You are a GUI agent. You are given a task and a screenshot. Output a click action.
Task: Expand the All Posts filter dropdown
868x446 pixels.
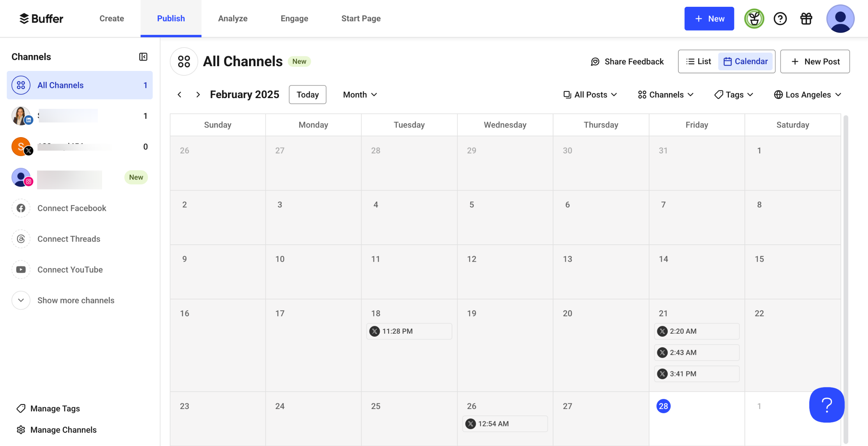click(x=590, y=95)
